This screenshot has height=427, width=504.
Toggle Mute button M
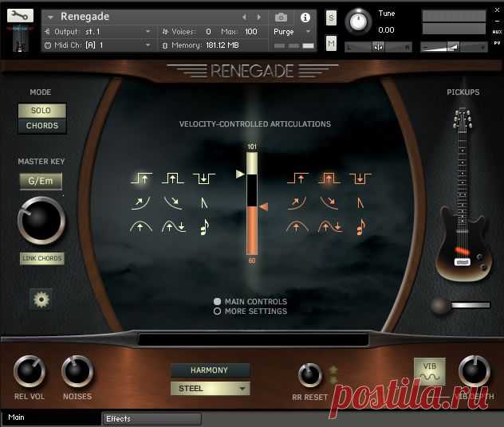pyautogui.click(x=331, y=43)
